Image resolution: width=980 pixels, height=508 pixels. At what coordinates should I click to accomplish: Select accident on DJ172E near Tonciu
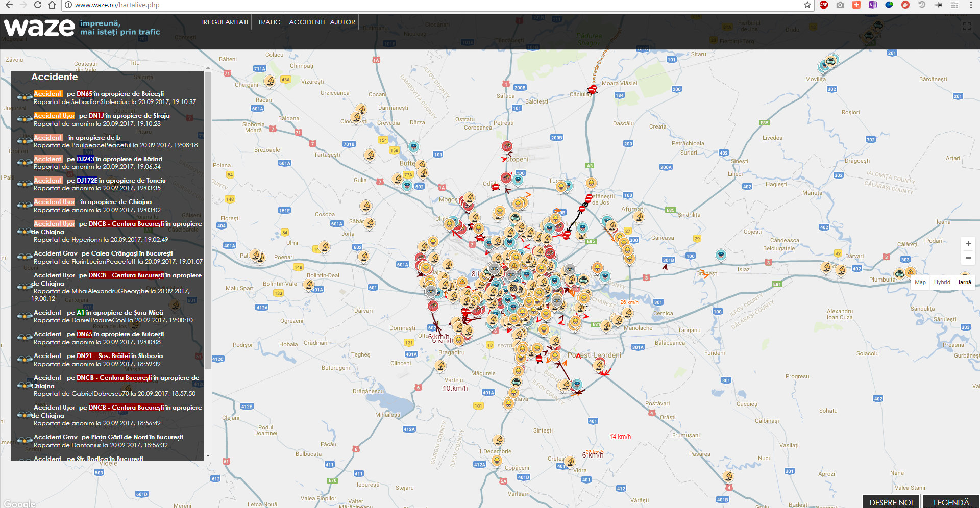coord(111,184)
